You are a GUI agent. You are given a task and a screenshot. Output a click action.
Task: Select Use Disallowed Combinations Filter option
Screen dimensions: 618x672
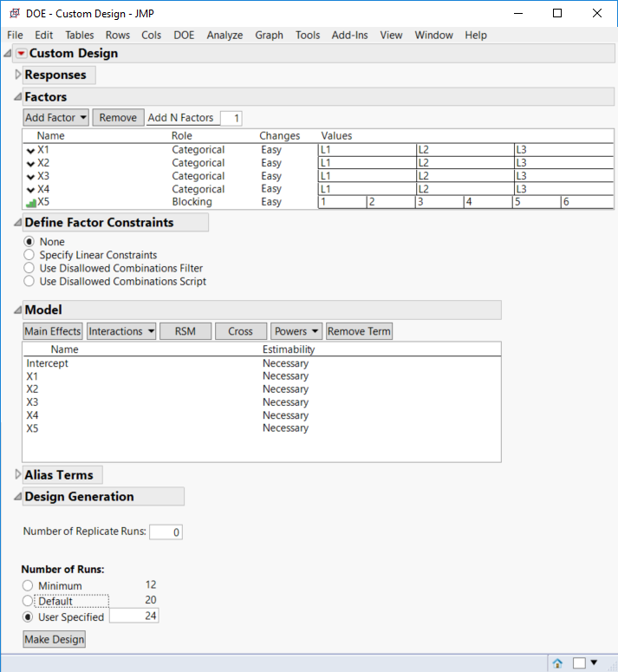tap(29, 268)
